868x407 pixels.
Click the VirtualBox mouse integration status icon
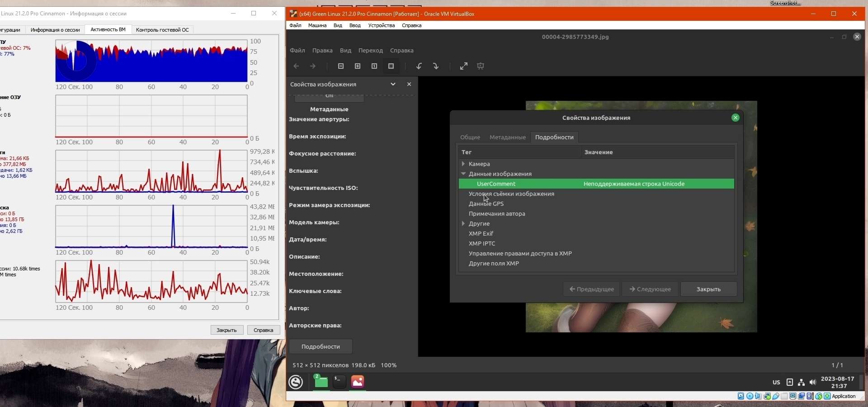[x=819, y=396]
